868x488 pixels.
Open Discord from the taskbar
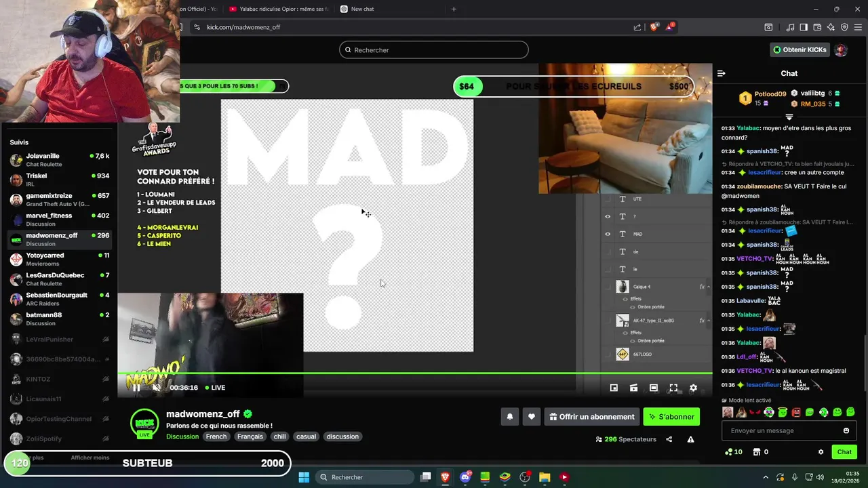pyautogui.click(x=465, y=477)
